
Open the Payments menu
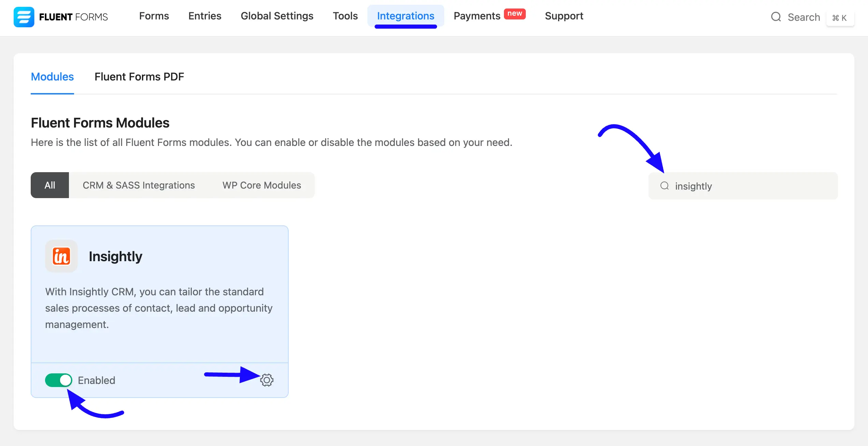point(477,16)
